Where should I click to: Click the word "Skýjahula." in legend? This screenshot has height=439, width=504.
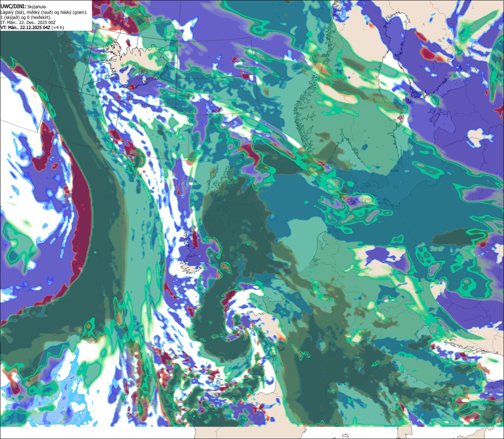[37, 7]
